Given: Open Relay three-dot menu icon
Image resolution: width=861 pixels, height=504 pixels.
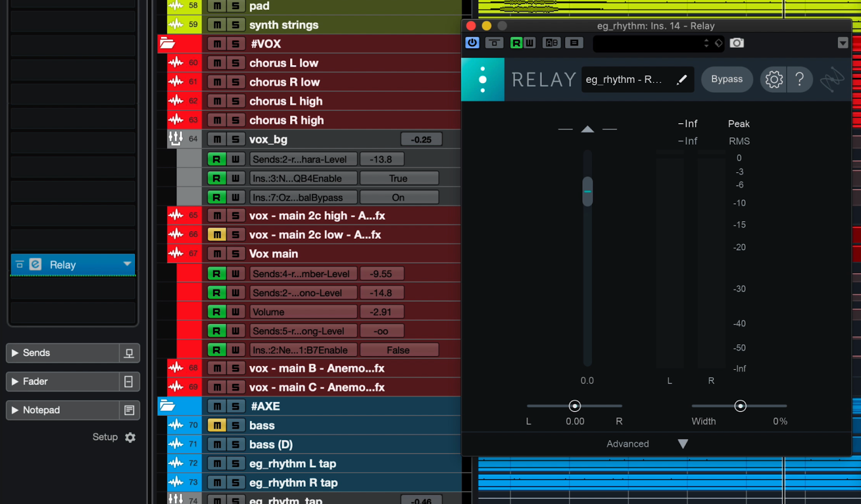Looking at the screenshot, I should pos(483,80).
